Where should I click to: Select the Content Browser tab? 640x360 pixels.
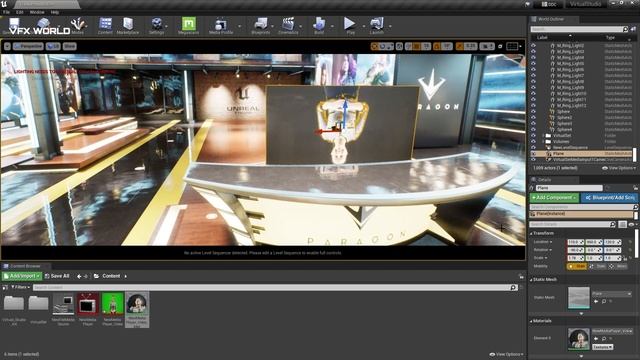(25, 266)
